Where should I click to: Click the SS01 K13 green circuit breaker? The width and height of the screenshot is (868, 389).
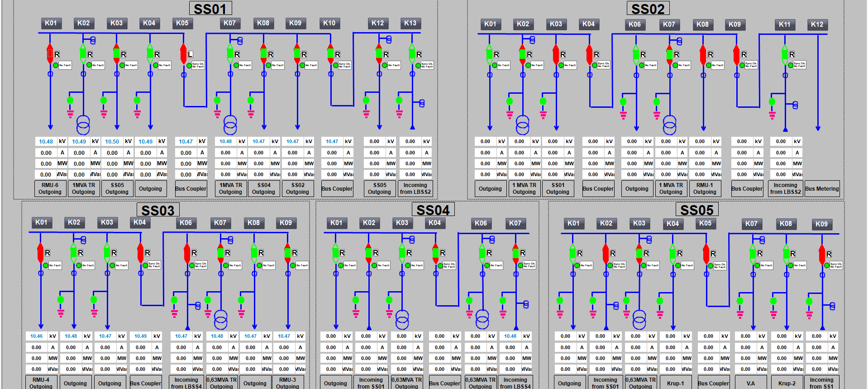point(412,54)
